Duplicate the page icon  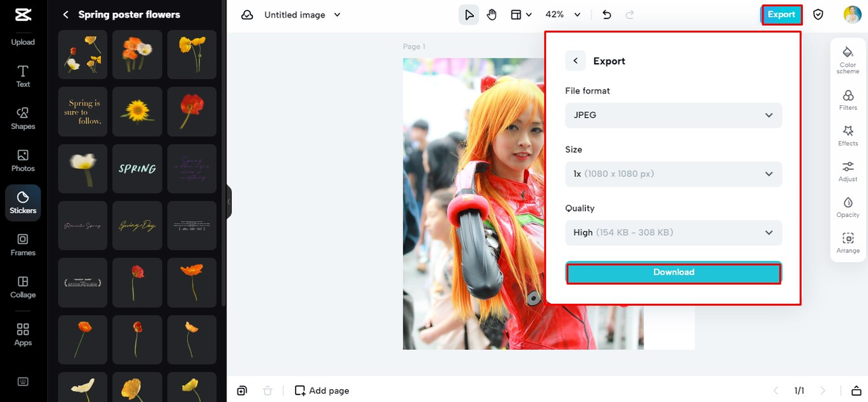coord(242,390)
